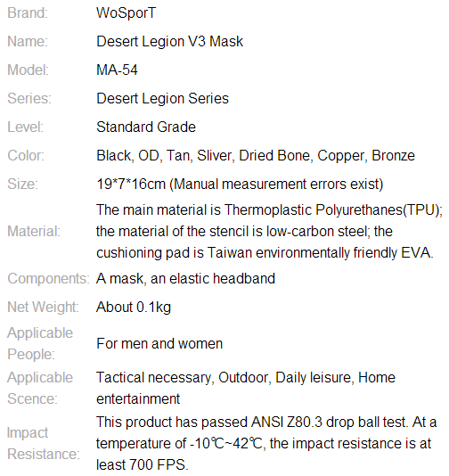Click the MA-54 model number
Screen dimensions: 449x476
(x=117, y=70)
